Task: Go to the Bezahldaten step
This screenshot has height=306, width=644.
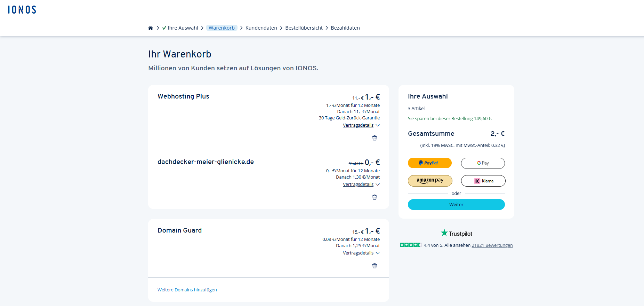Action: [345, 28]
